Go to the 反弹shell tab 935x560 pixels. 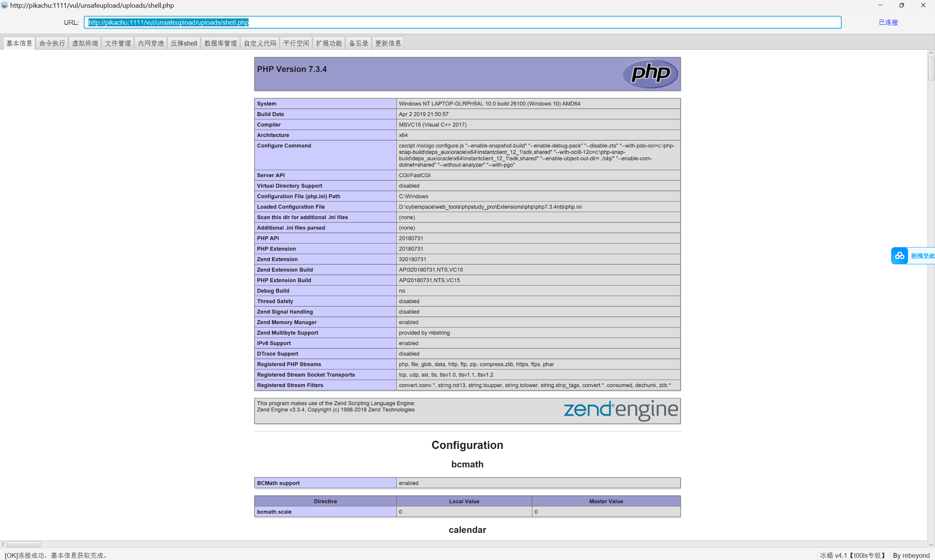tap(184, 43)
